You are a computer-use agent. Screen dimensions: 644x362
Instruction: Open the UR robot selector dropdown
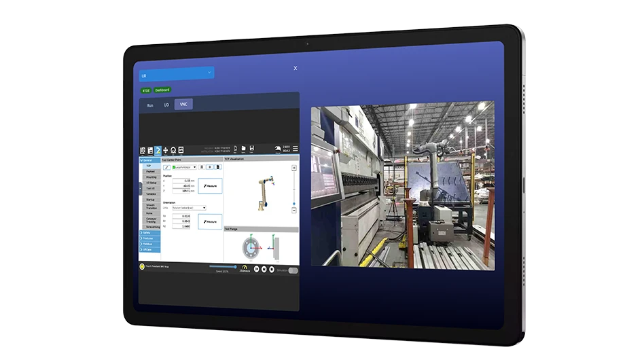click(177, 72)
